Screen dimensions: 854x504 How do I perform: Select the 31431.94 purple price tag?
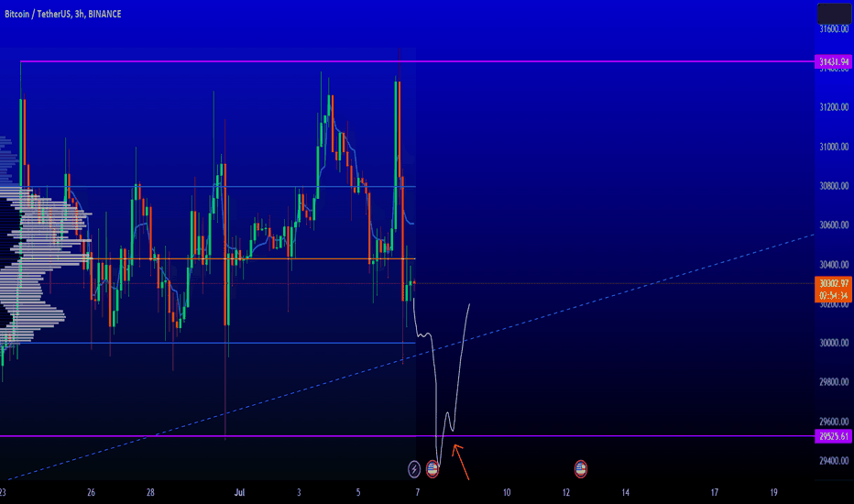pyautogui.click(x=833, y=61)
